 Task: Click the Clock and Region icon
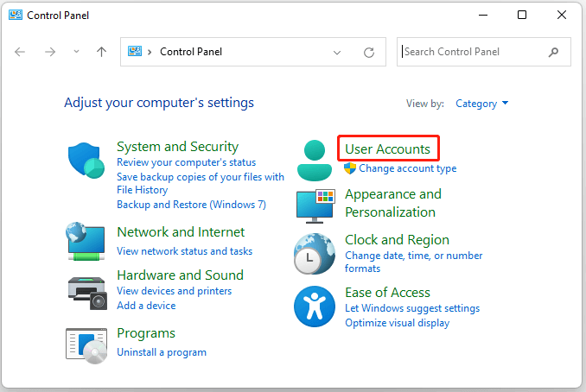[x=315, y=253]
